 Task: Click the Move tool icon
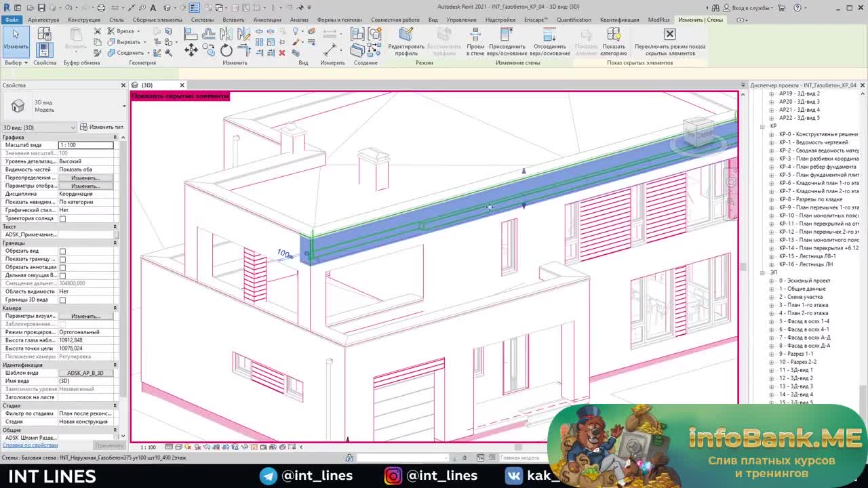(191, 51)
